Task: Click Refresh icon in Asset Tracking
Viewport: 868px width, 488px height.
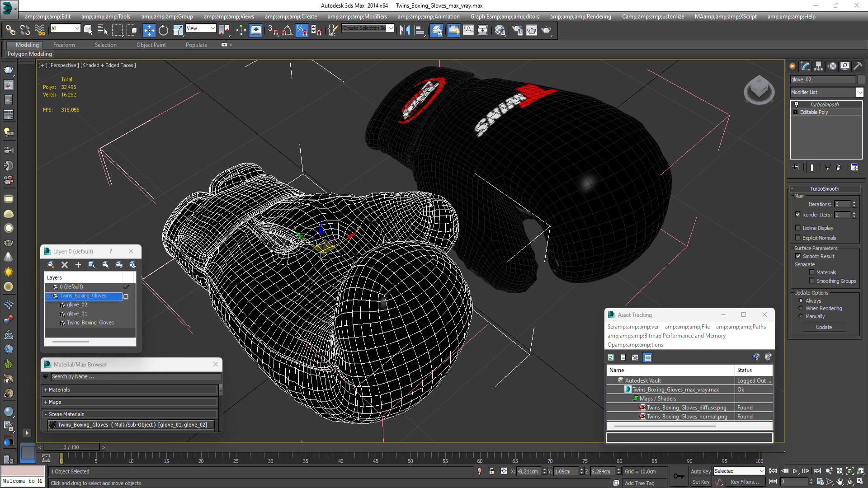Action: pos(611,357)
